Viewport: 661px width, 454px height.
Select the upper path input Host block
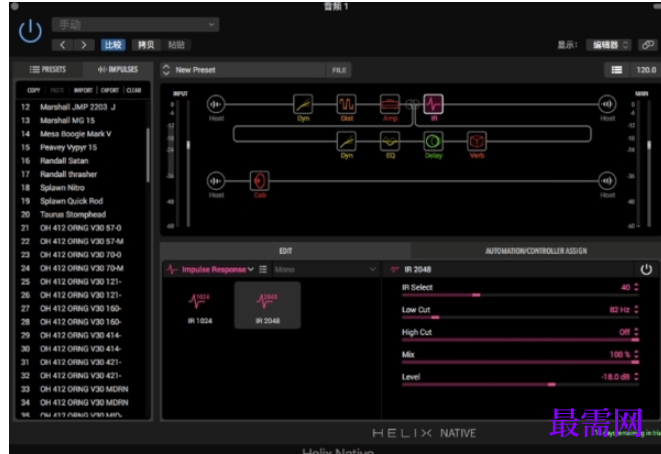click(216, 104)
